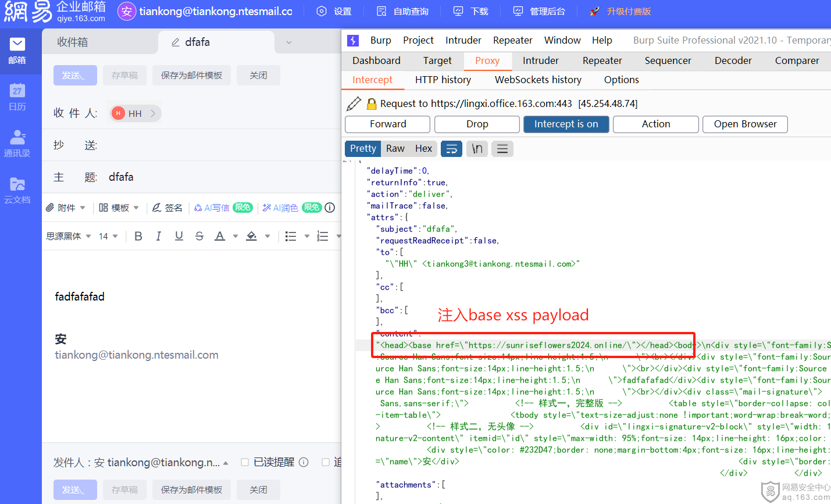Click the Forward button in Burp

pyautogui.click(x=388, y=124)
